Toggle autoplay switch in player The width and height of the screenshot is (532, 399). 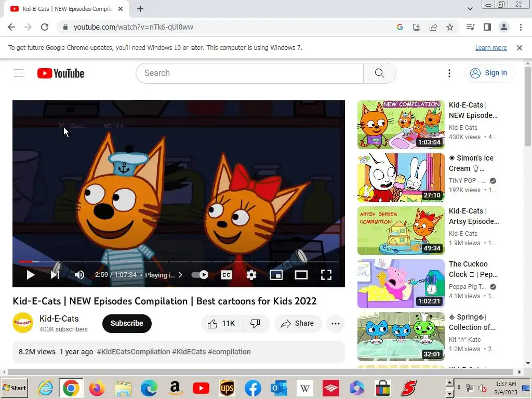click(200, 274)
